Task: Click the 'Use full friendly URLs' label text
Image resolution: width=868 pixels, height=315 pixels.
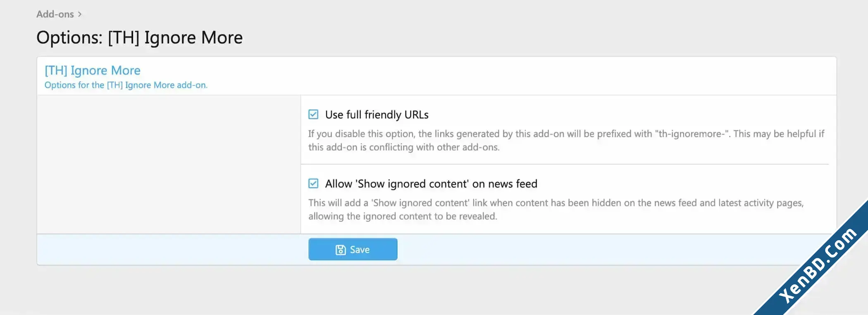Action: pos(377,115)
